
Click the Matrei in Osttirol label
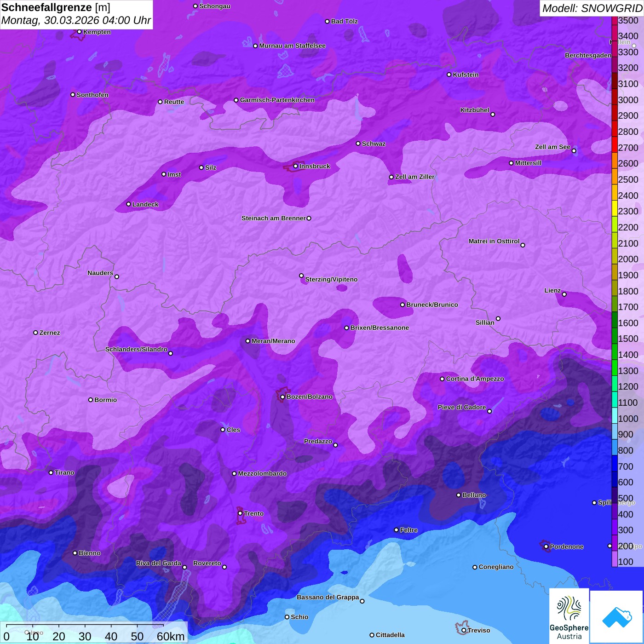tap(494, 241)
